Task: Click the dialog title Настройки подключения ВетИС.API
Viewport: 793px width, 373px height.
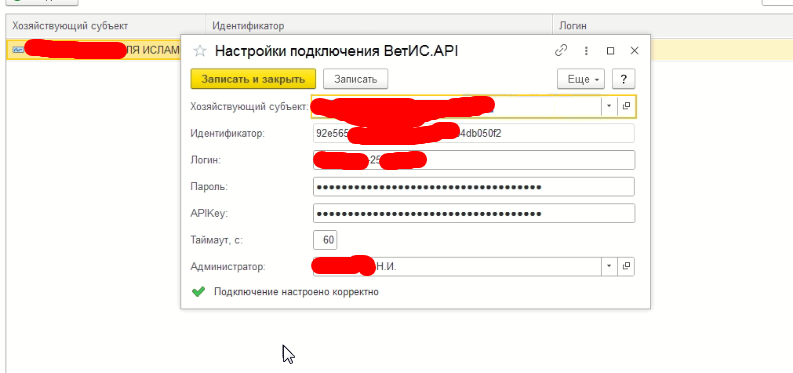Action: point(336,51)
